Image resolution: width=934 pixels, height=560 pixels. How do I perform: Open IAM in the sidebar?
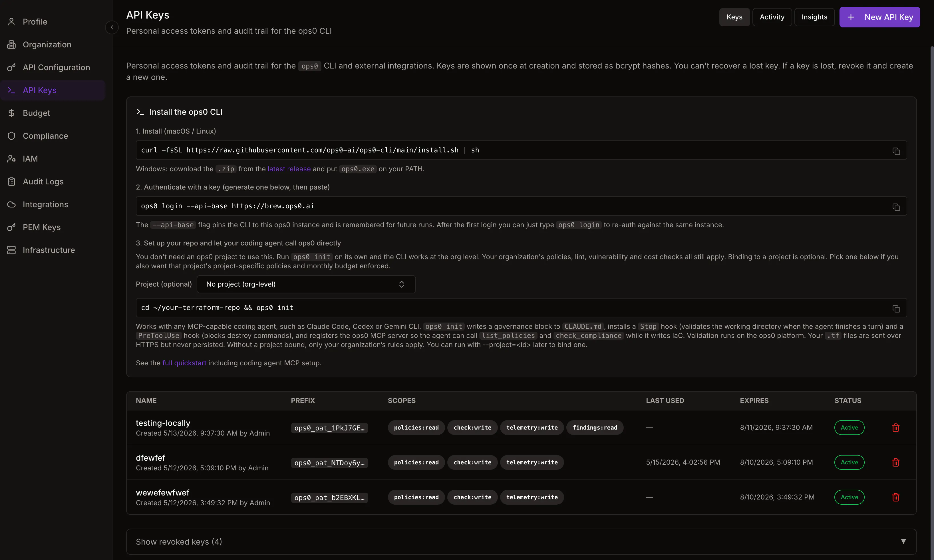point(53,159)
